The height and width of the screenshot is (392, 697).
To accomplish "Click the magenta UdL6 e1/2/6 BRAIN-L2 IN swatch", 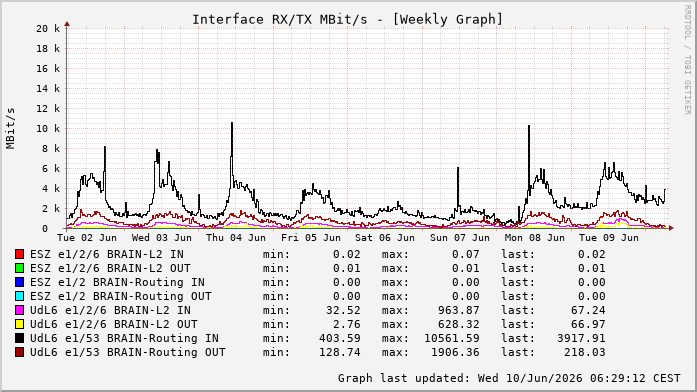I will (19, 310).
